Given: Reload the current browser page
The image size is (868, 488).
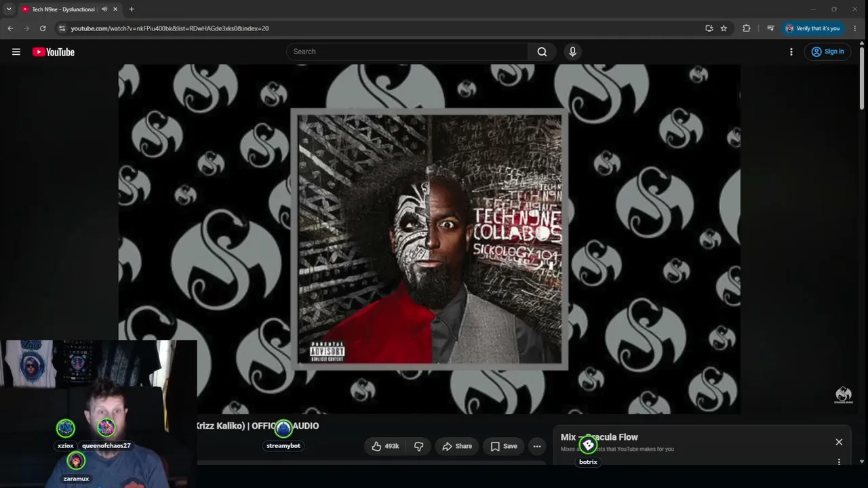Looking at the screenshot, I should click(x=43, y=28).
